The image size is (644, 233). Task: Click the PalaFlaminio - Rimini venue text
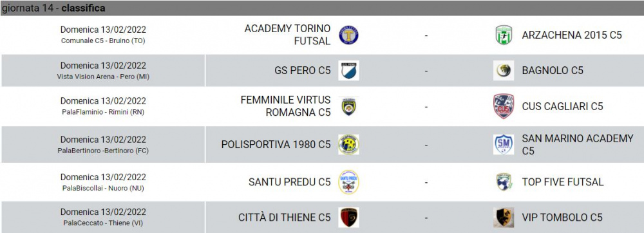click(x=103, y=112)
